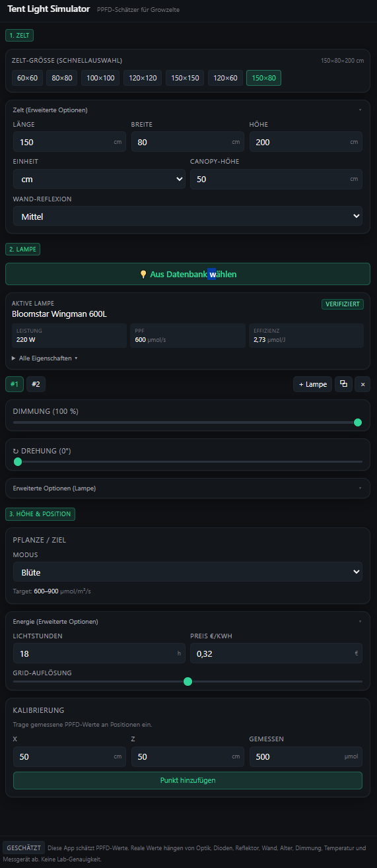The width and height of the screenshot is (377, 868).
Task: Open the Modus Blüte dropdown
Action: (x=188, y=572)
